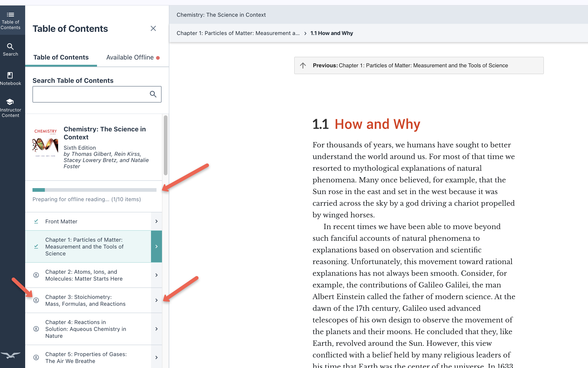588x368 pixels.
Task: Click the Norton seagull logo
Action: [x=10, y=355]
